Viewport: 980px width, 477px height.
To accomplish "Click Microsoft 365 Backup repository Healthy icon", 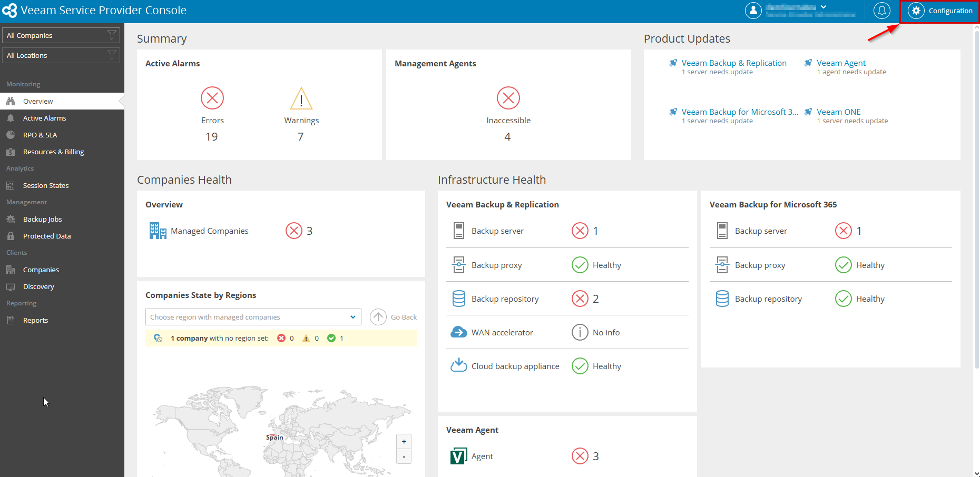I will pos(844,299).
